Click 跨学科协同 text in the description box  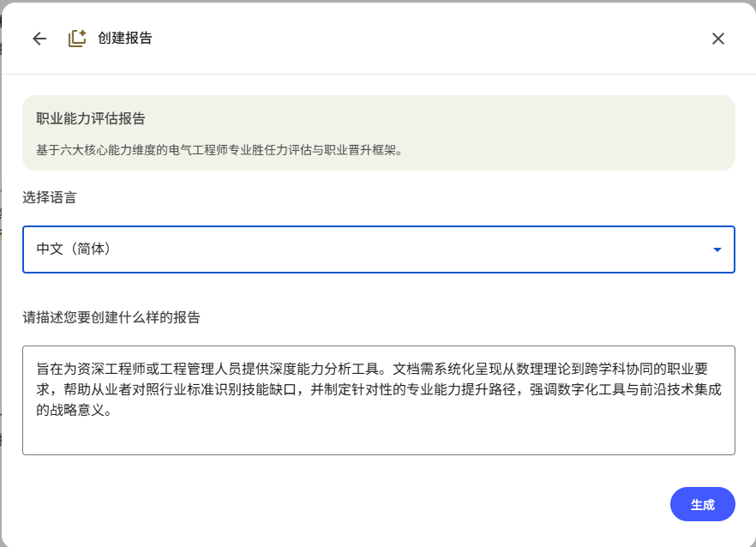point(619,369)
